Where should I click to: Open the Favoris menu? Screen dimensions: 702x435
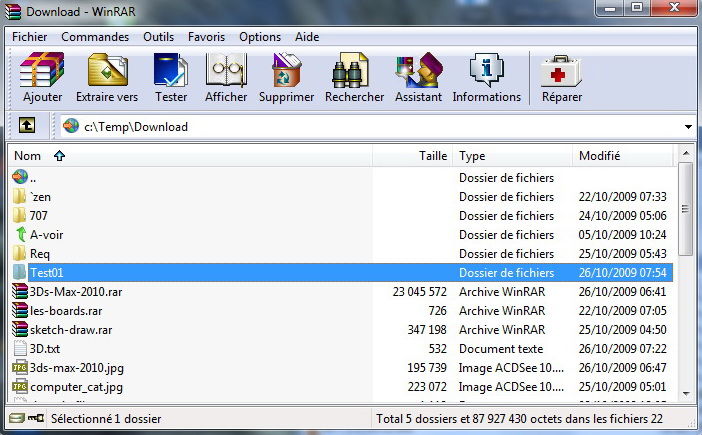point(206,37)
